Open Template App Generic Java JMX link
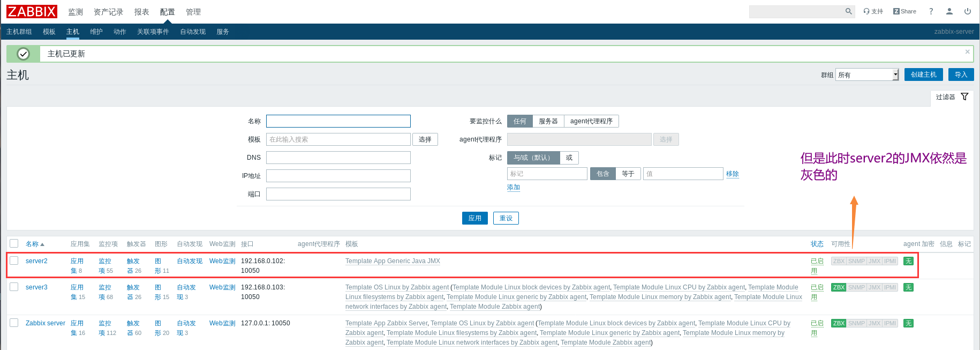980x350 pixels. (393, 261)
